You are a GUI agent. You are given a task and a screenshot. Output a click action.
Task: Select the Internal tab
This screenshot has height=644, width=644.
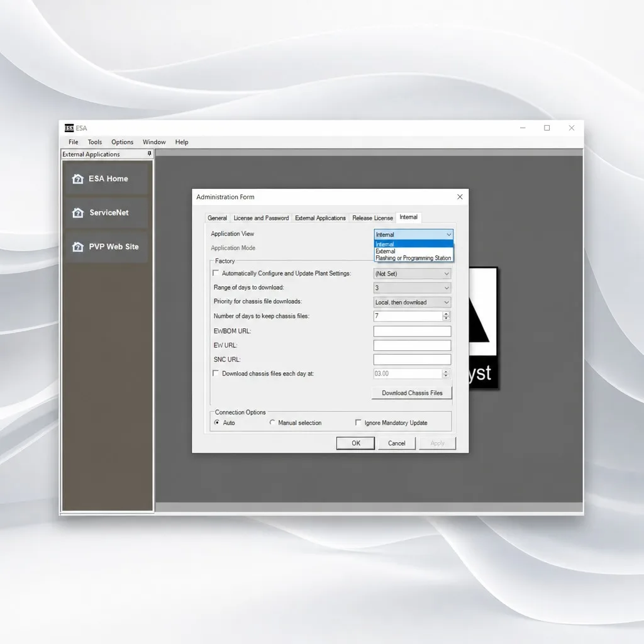[x=409, y=217]
